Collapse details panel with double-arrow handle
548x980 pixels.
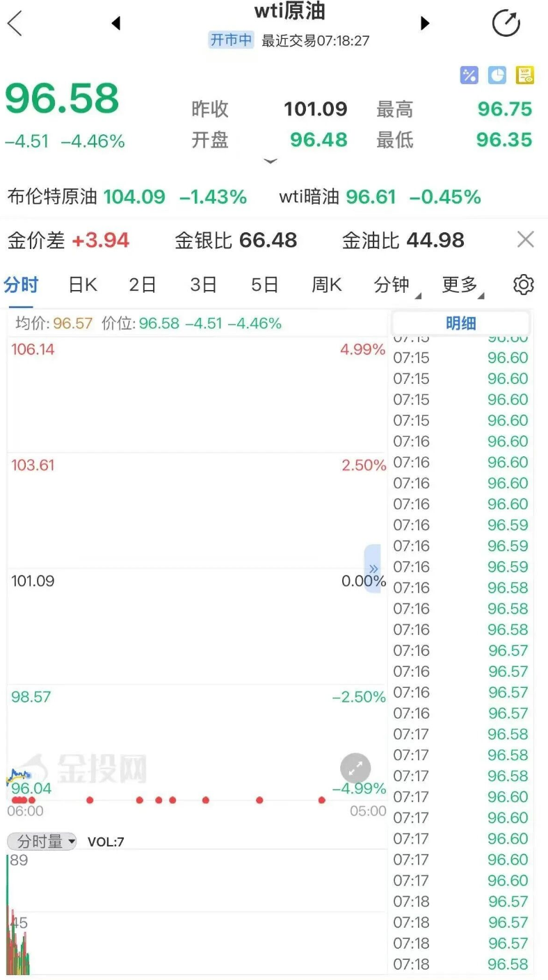373,568
